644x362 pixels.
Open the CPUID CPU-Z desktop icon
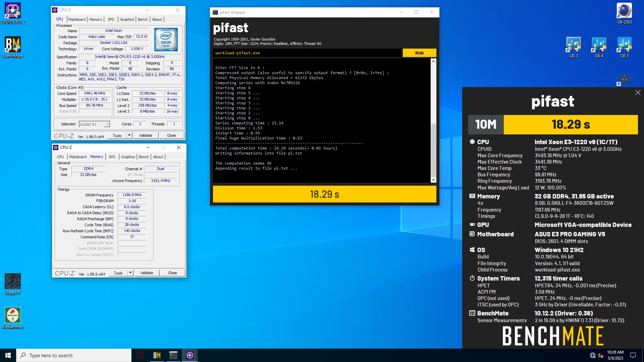(13, 13)
